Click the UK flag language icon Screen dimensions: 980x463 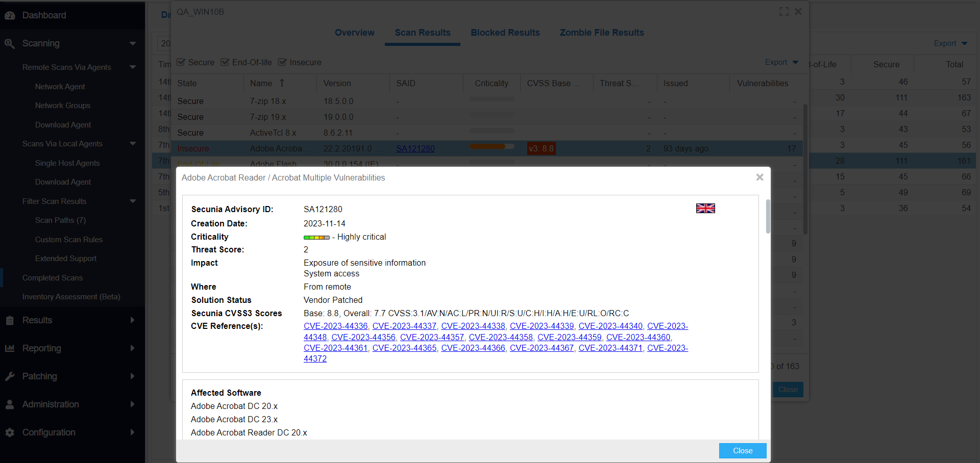pos(705,209)
